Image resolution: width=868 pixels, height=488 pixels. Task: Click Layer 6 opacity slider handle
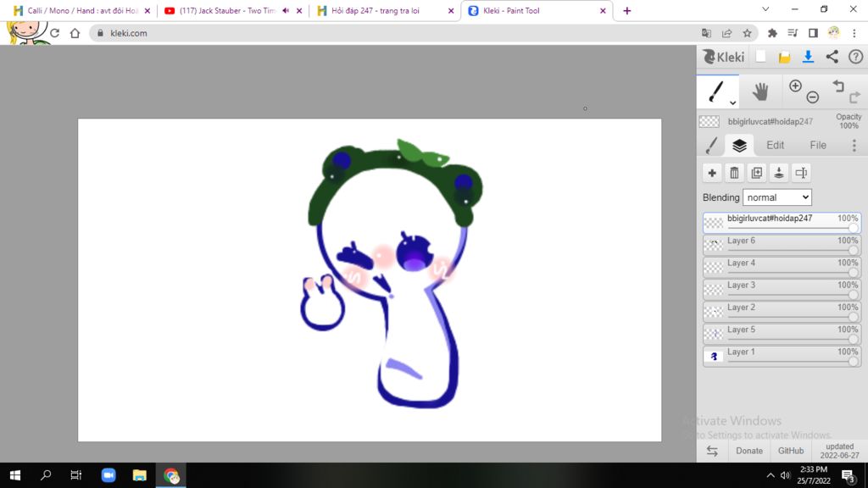(853, 251)
